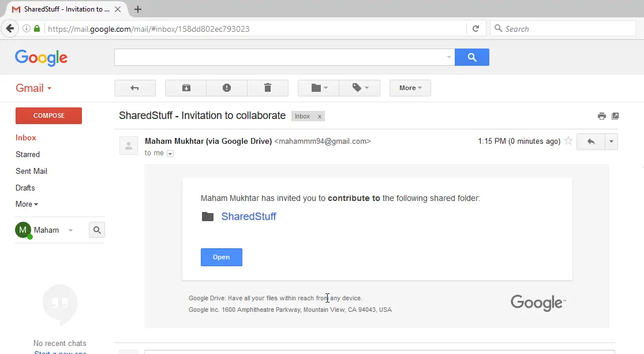
Task: Click the sender's profile picture placeholder
Action: (129, 146)
